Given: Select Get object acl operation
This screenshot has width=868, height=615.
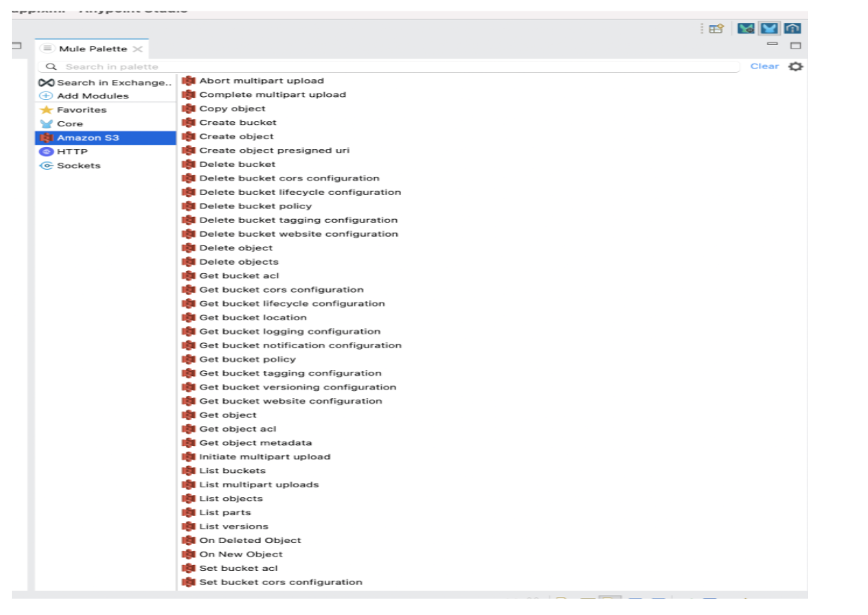Looking at the screenshot, I should pos(238,429).
